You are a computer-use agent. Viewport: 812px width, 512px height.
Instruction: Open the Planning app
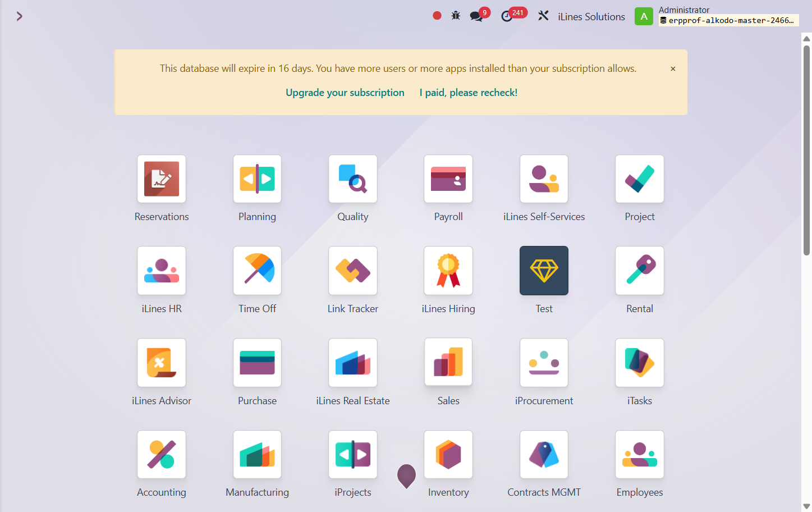tap(257, 179)
